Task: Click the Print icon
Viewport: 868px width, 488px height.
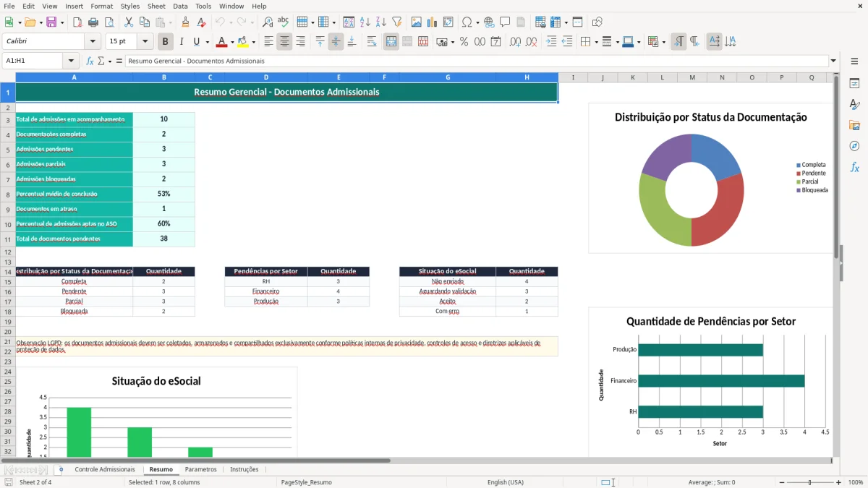Action: pyautogui.click(x=93, y=22)
